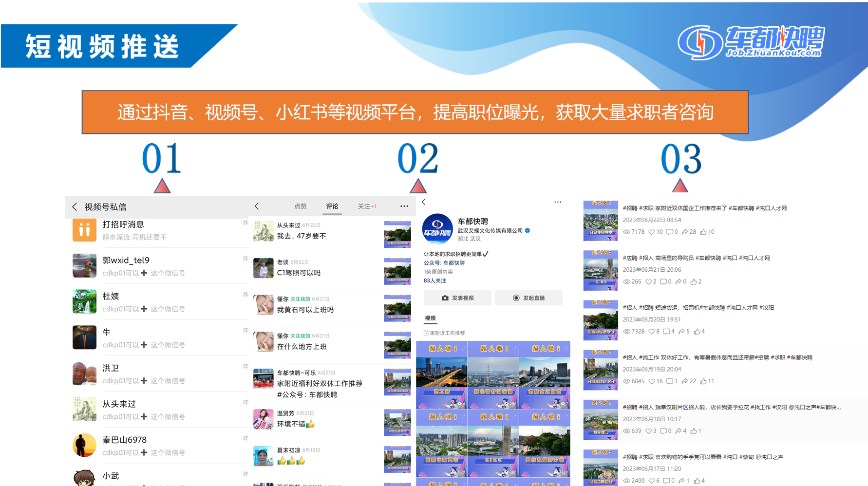Click the avatar of 郭wxid_tel9

pos(84,265)
